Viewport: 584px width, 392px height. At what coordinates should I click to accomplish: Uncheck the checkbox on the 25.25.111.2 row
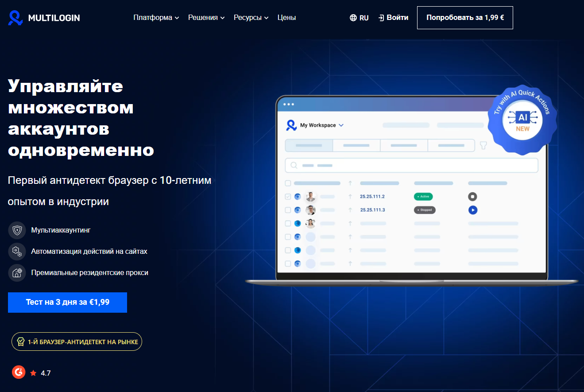[288, 196]
